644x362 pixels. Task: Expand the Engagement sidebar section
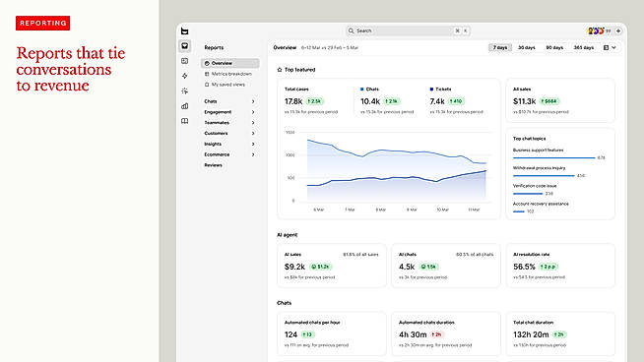pos(229,112)
